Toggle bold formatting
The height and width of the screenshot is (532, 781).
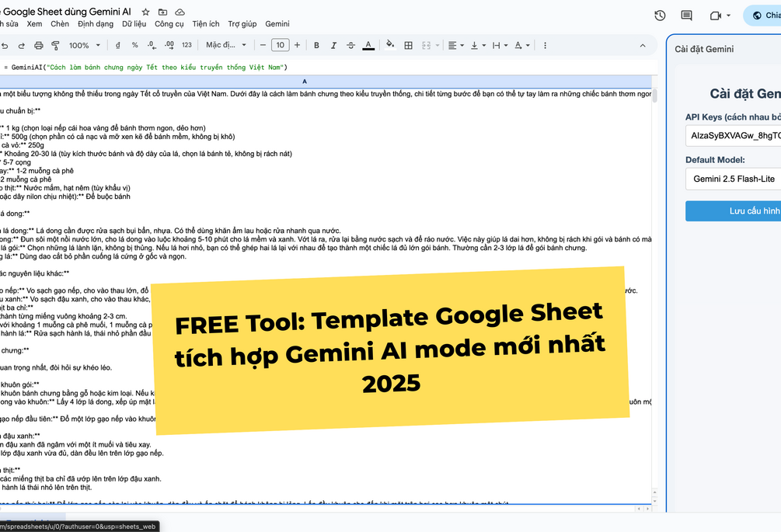pos(316,45)
